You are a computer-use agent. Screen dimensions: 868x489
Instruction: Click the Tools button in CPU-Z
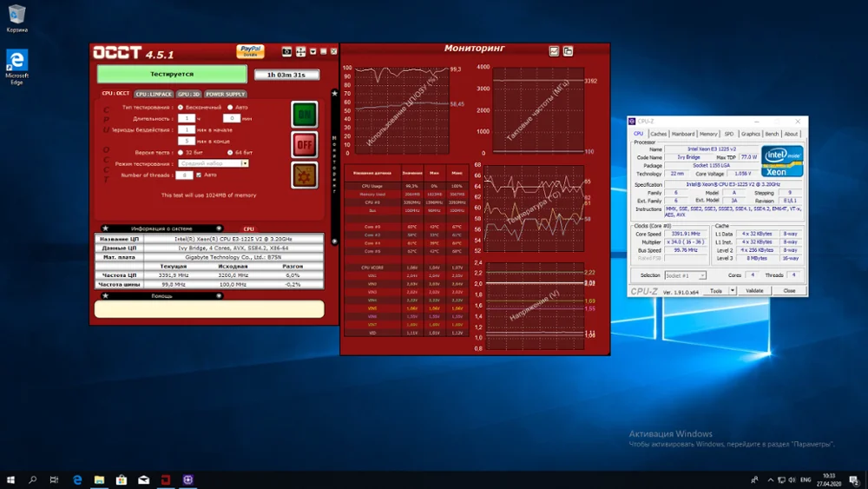tap(716, 291)
